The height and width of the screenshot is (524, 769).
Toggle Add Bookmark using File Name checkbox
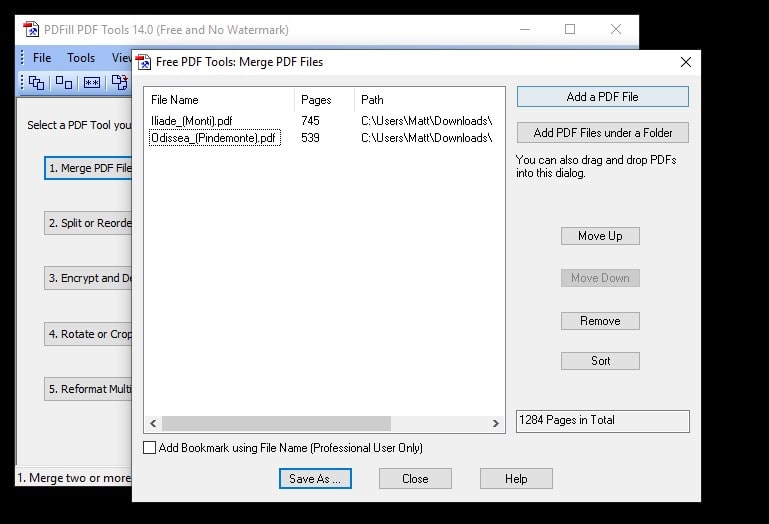tap(150, 447)
